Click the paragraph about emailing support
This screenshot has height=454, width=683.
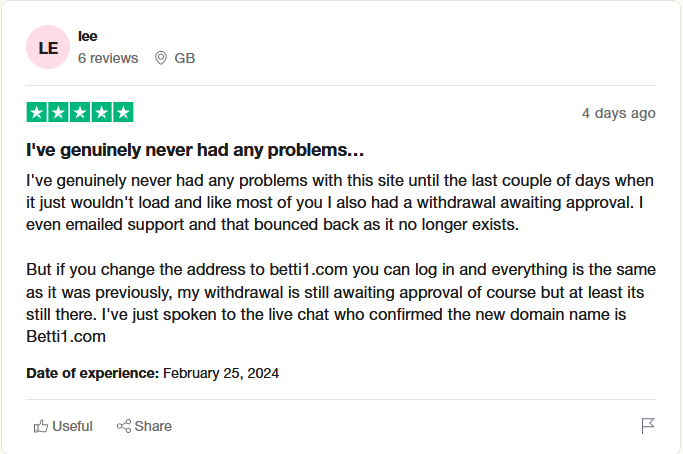tap(340, 203)
